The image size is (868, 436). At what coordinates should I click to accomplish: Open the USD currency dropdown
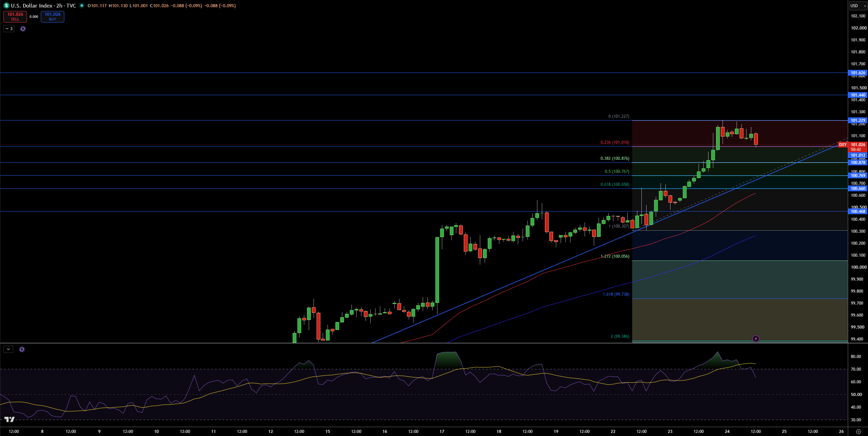[x=858, y=6]
